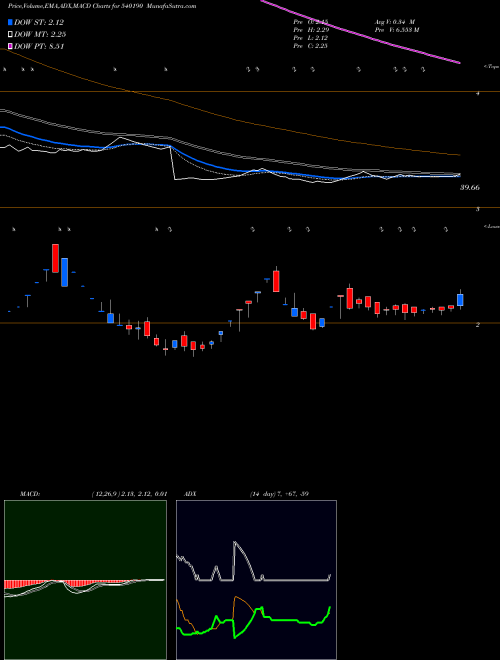Click the magenta long-term moving average line
The image size is (500, 660).
(x=361, y=32)
